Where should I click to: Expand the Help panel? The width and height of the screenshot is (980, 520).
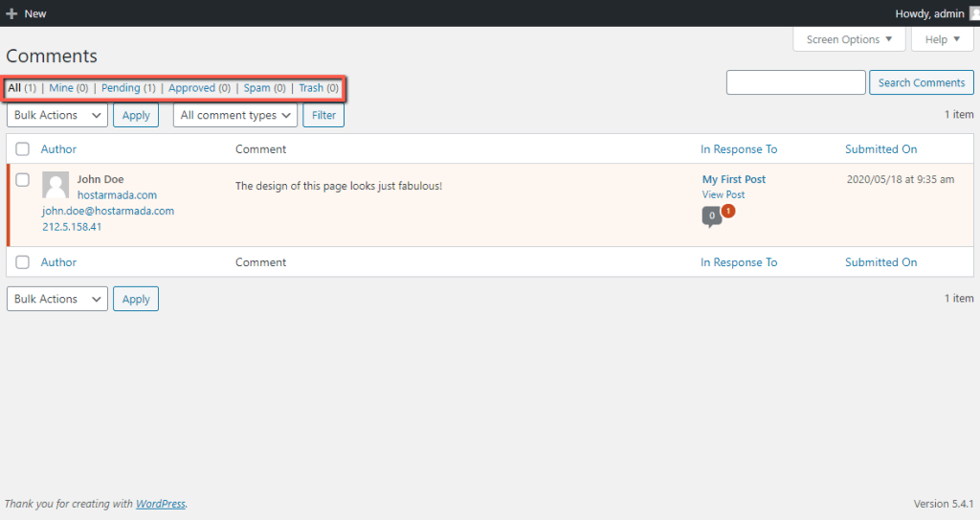coord(942,39)
